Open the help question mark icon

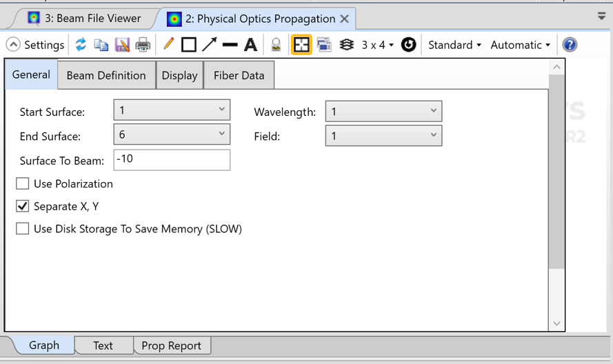tap(570, 45)
